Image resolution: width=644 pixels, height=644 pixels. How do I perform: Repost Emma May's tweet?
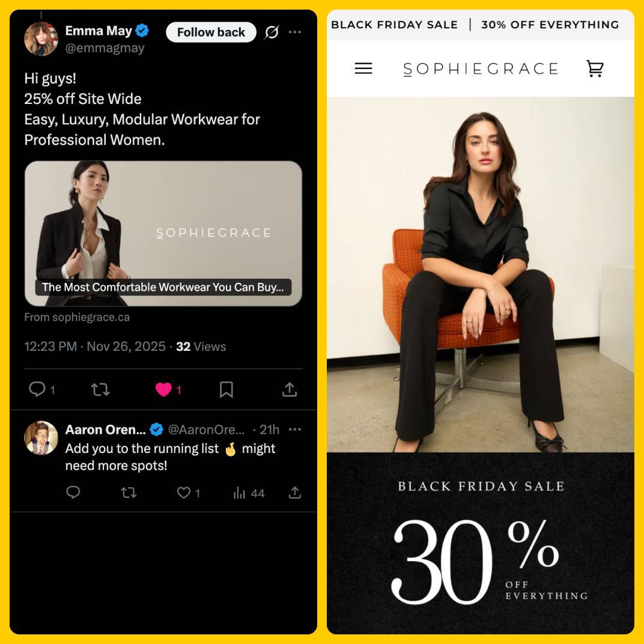[x=100, y=389]
